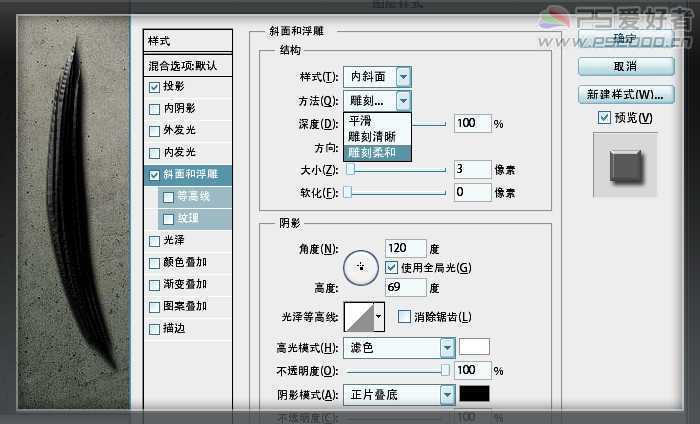The image size is (700, 424).
Task: Enable the 渐变叠加 checkbox
Action: 154,285
